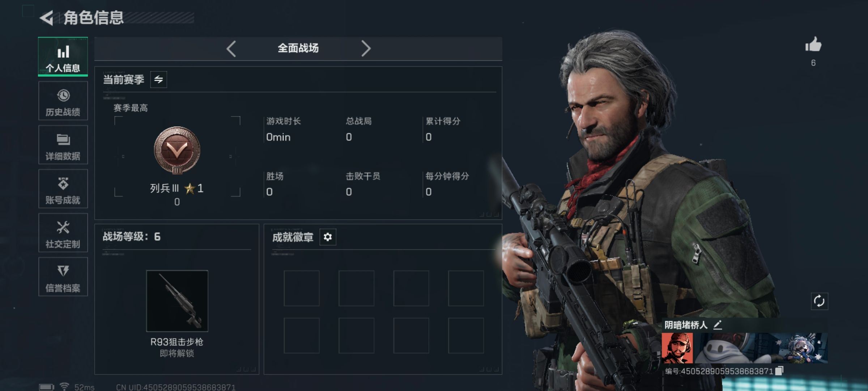
Task: Open the 成就徽章 gear settings
Action: click(x=328, y=237)
